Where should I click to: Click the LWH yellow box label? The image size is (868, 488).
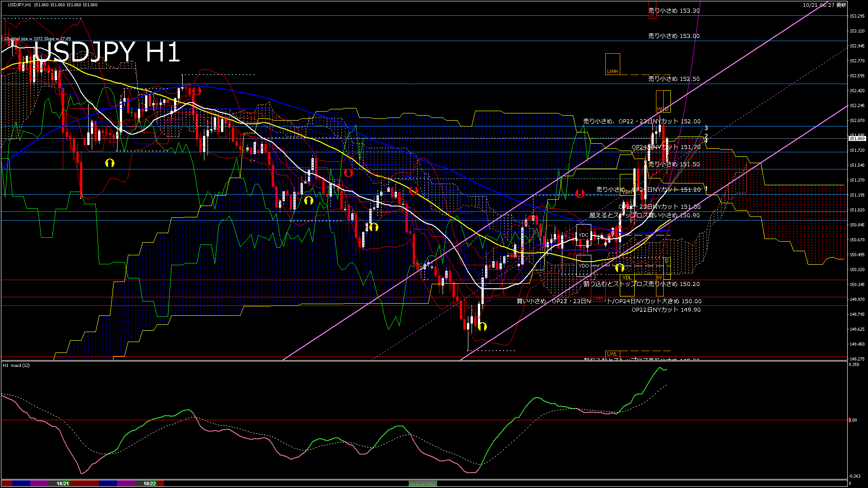[x=612, y=71]
